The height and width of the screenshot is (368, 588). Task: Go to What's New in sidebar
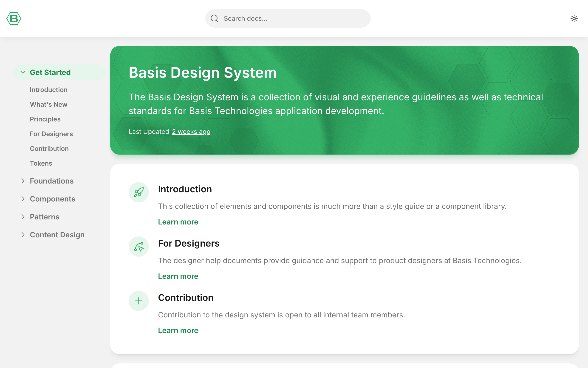pos(49,104)
